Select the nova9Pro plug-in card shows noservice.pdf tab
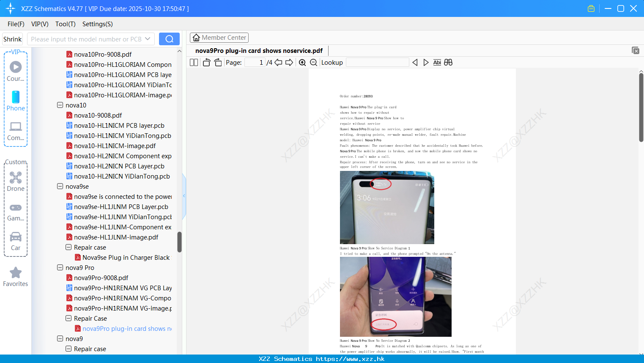 point(259,51)
